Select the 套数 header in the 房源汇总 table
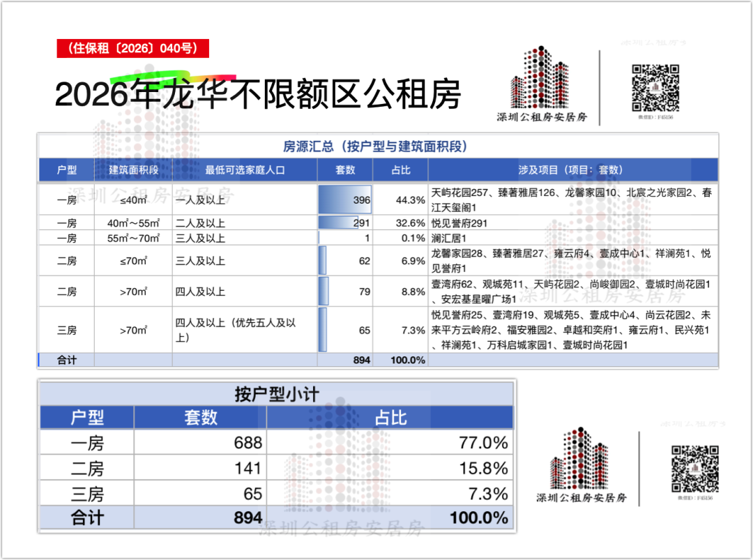The height and width of the screenshot is (560, 753). (x=345, y=170)
